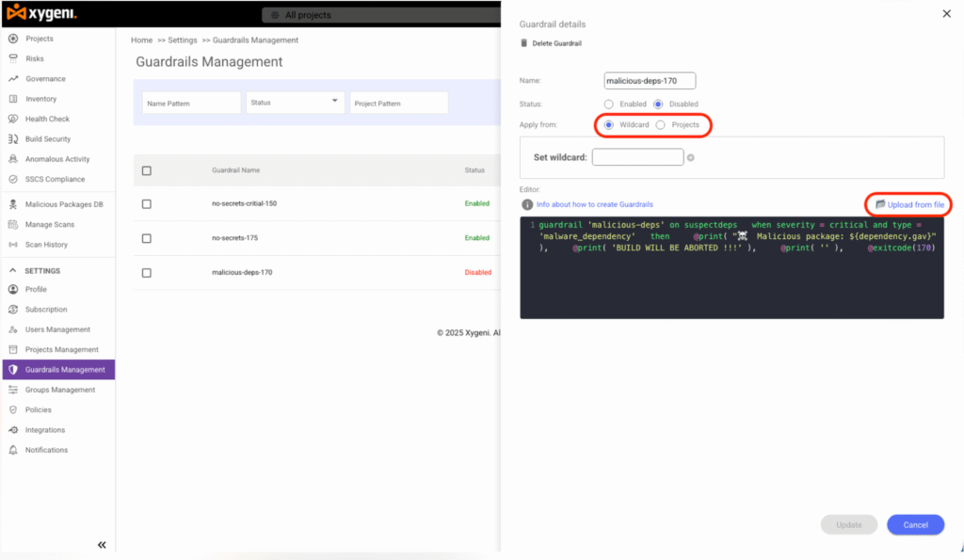Click the SSCS Compliance sidebar icon
This screenshot has width=964, height=560.
[13, 179]
